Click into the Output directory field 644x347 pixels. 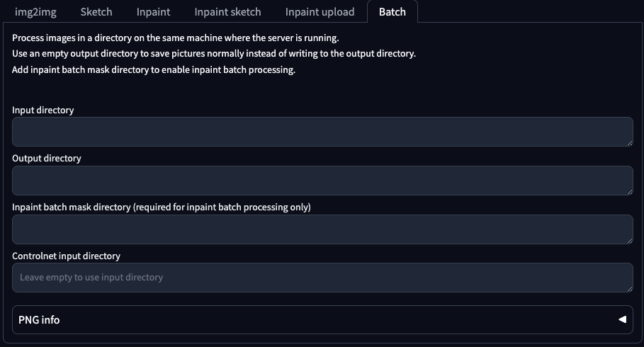click(x=322, y=181)
